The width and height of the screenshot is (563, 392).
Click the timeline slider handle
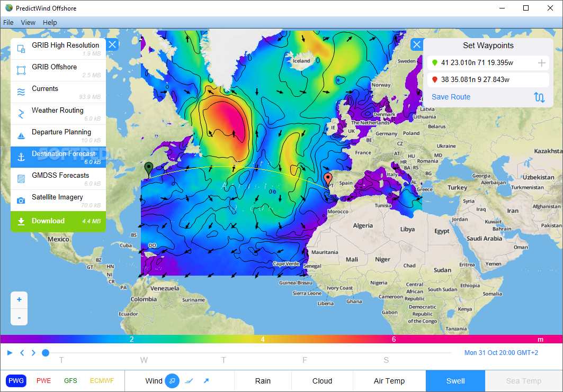click(x=45, y=353)
